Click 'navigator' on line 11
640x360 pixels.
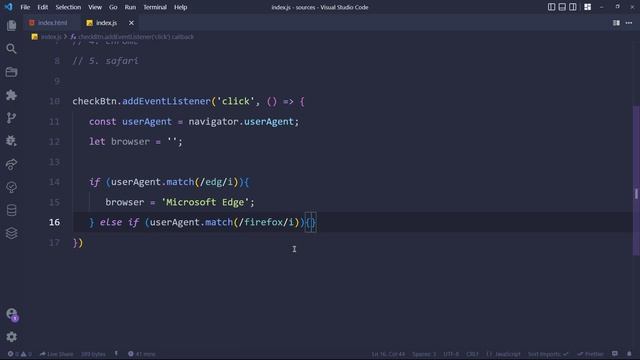click(213, 122)
